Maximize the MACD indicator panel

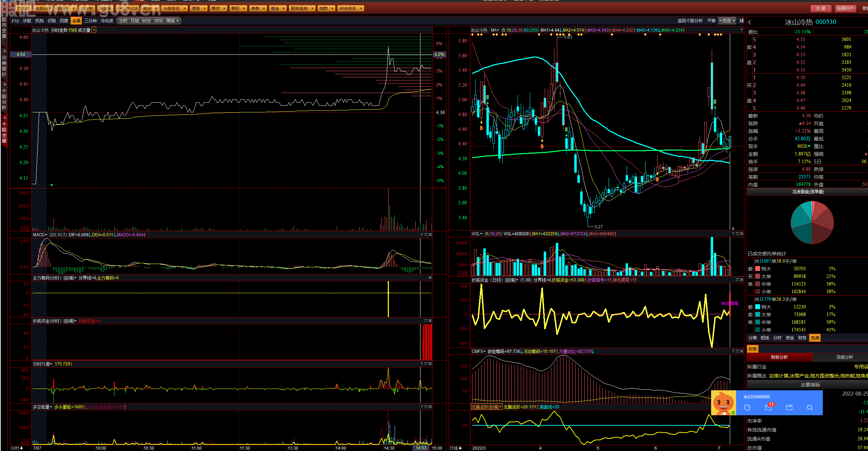426,235
